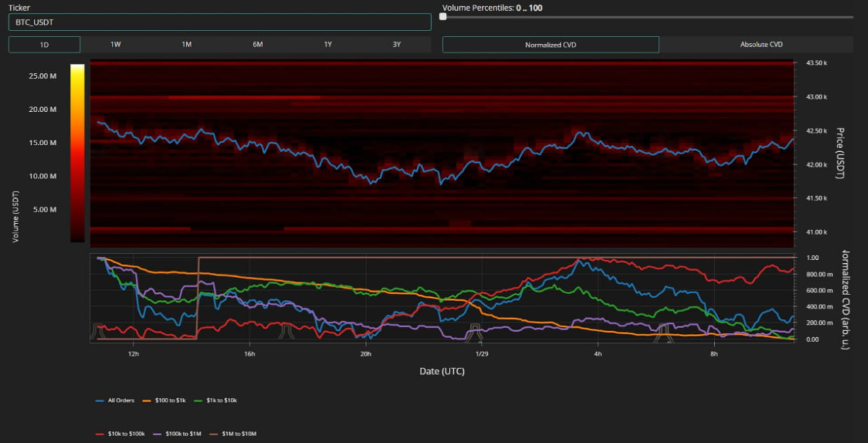Click the Volume Percentiles slider handle
This screenshot has height=443, width=868.
click(x=443, y=17)
